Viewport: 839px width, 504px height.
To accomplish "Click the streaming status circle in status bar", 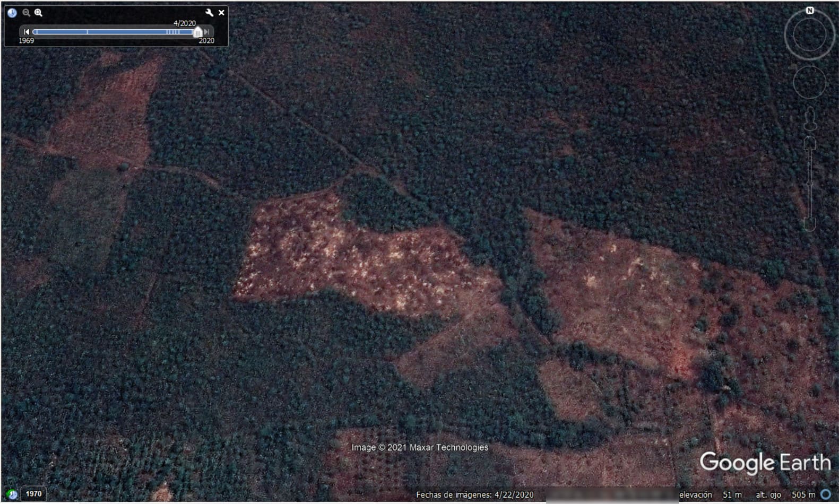I will point(826,494).
